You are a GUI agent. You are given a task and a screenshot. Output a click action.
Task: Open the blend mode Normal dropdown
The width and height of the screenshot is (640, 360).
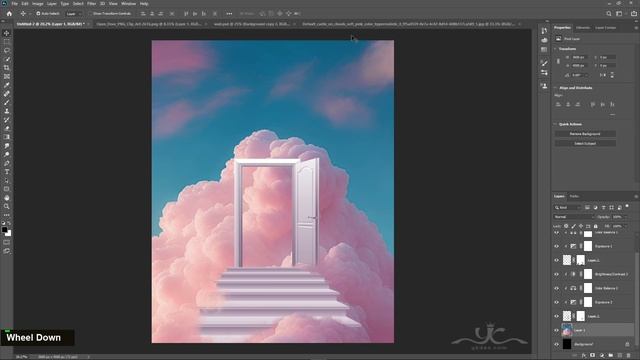tap(574, 217)
